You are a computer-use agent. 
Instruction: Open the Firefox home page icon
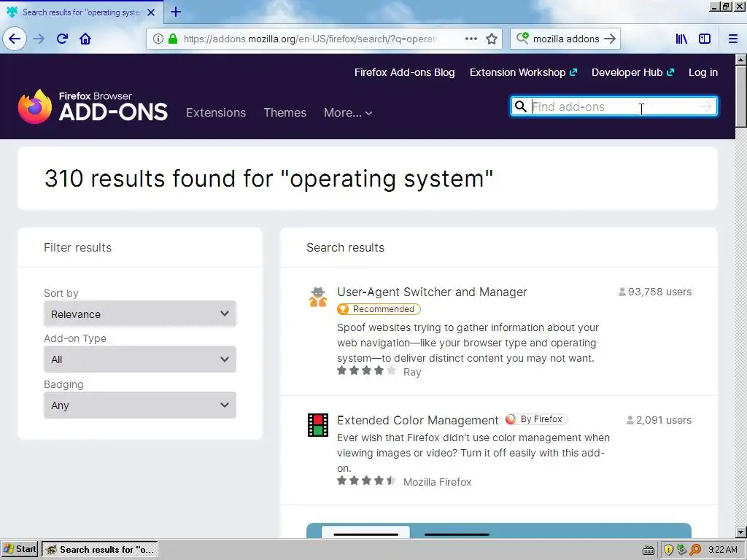[x=85, y=39]
